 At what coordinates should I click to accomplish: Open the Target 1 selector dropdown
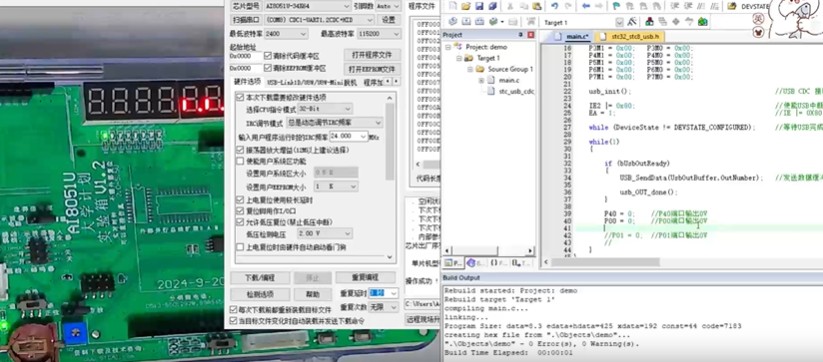619,22
